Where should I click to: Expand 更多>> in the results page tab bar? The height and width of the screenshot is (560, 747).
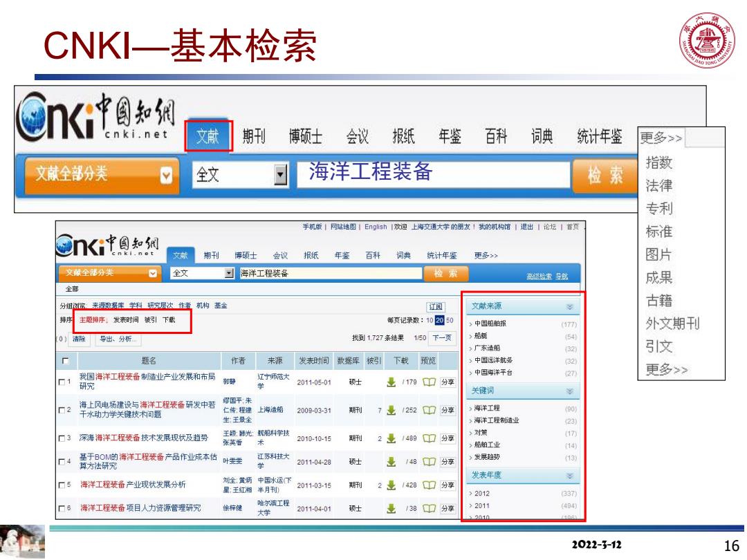pos(486,256)
